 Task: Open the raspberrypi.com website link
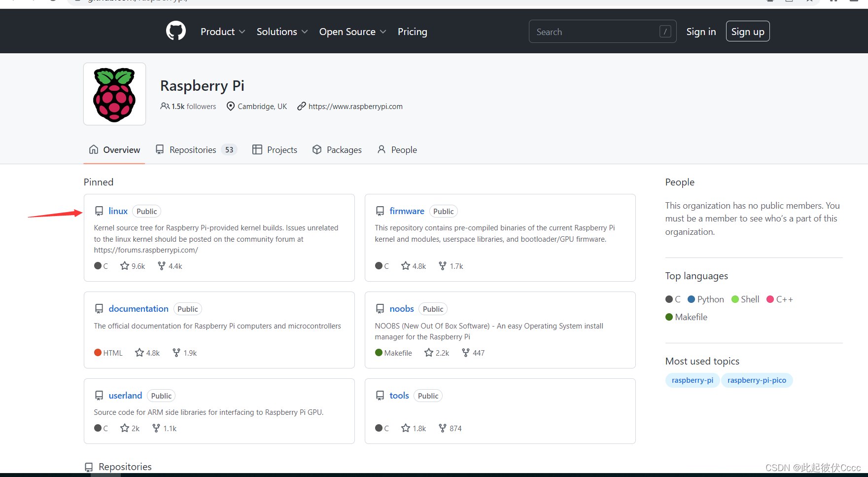pos(355,107)
